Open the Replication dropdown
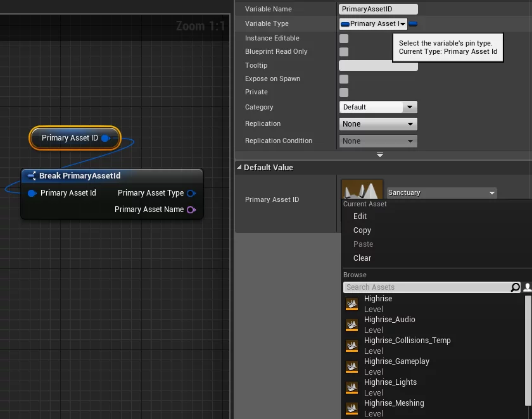Viewport: 532px width, 419px height. [x=378, y=124]
